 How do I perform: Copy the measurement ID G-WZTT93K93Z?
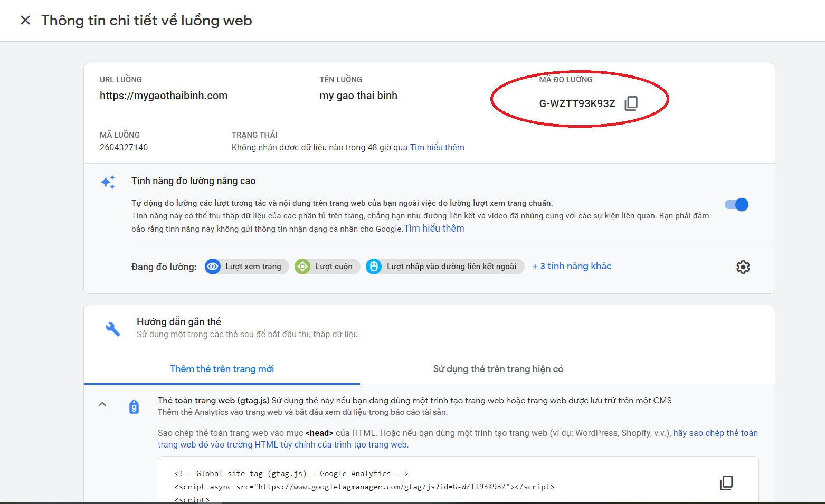pos(631,103)
